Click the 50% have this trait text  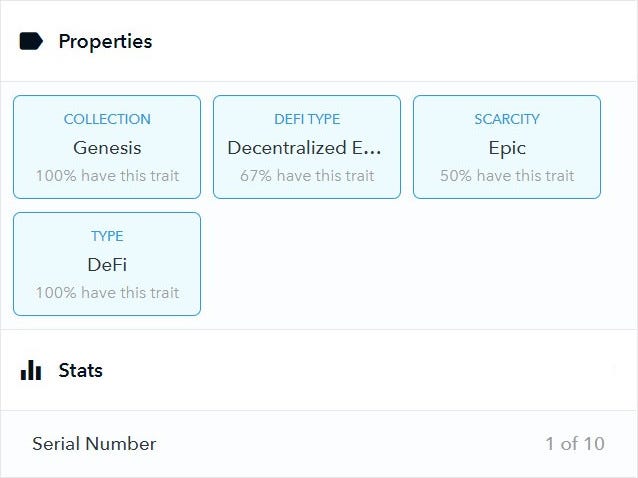pos(507,176)
